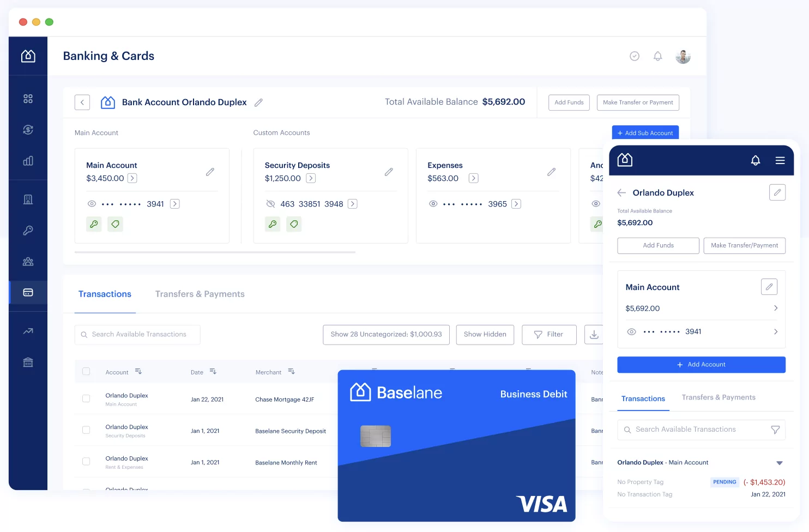809x532 pixels.
Task: Click Show 28 Uncategorized button
Action: tap(386, 335)
